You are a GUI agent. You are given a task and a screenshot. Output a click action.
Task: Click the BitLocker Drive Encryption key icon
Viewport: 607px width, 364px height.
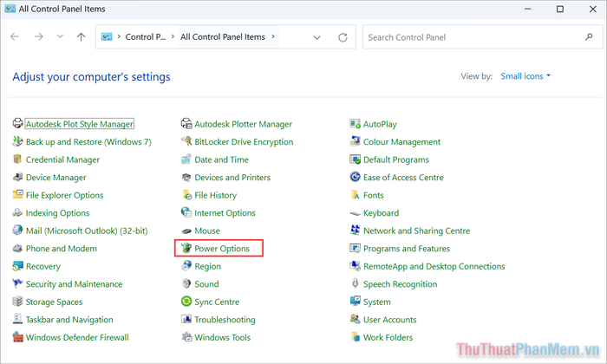pos(186,141)
